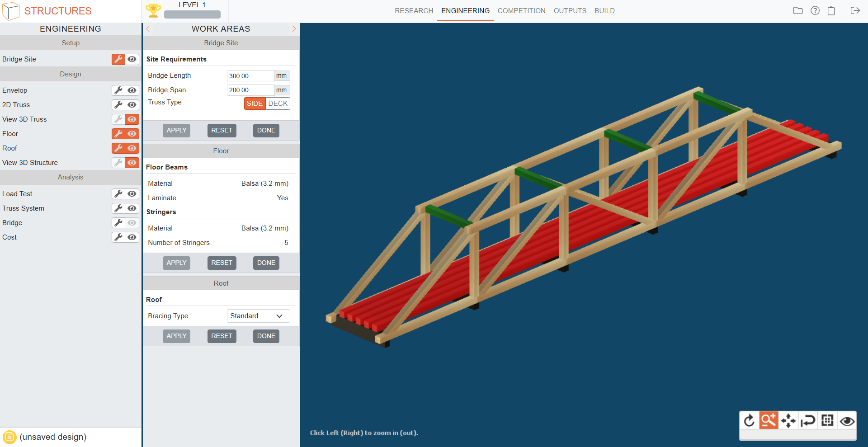
Task: Open the Bracing Type dropdown
Action: tap(258, 316)
